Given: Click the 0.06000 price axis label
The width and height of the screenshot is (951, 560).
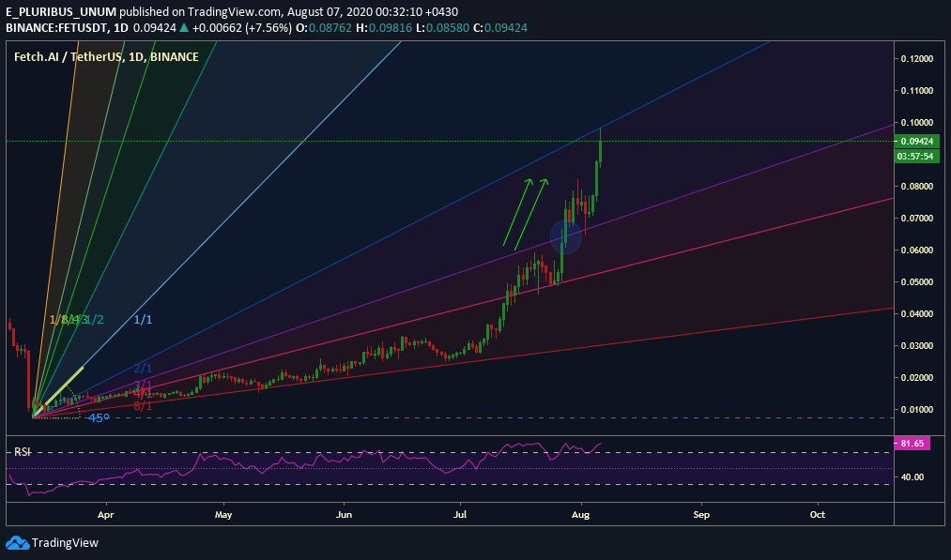Looking at the screenshot, I should pos(917,250).
